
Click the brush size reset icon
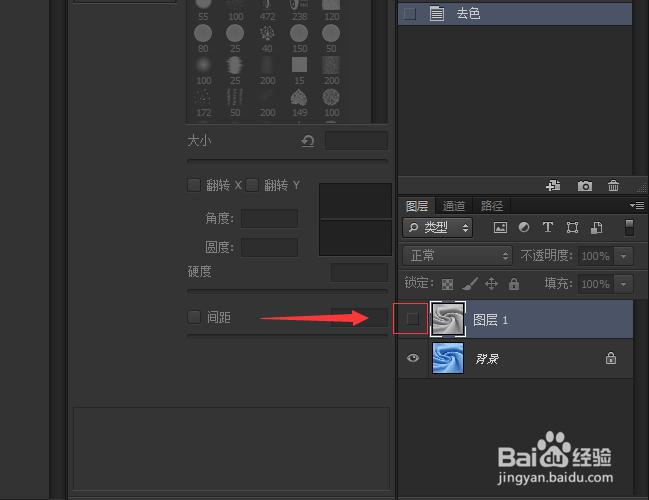[x=308, y=141]
